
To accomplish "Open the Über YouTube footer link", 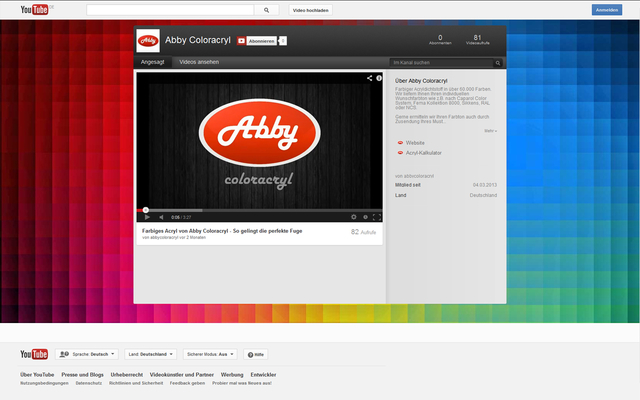I will coord(37,375).
